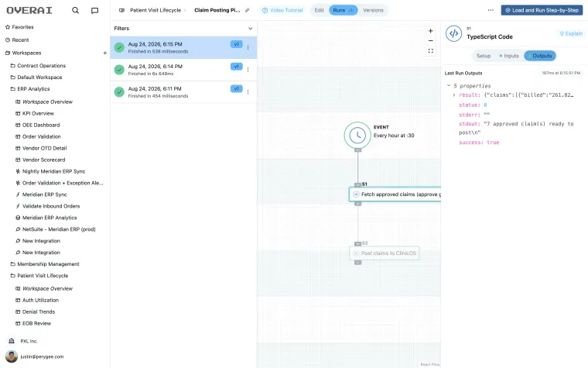The height and width of the screenshot is (368, 588).
Task: Expand Membership Management folder
Action: coord(45,264)
